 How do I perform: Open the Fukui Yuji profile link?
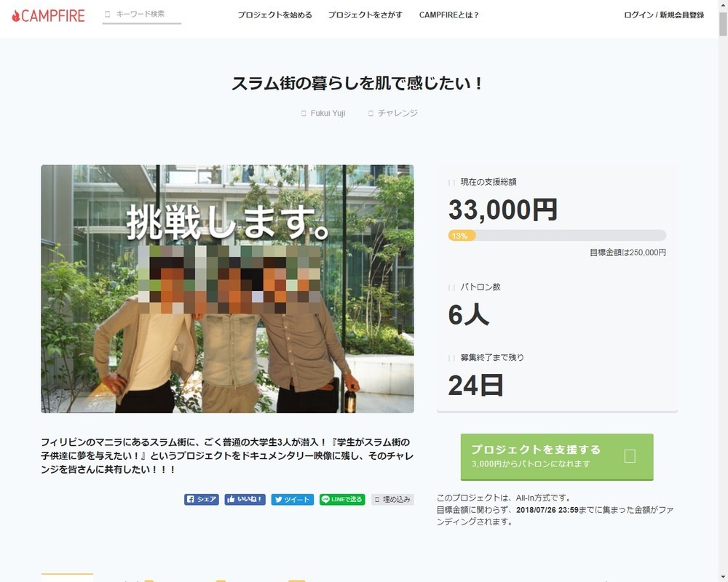click(x=327, y=113)
